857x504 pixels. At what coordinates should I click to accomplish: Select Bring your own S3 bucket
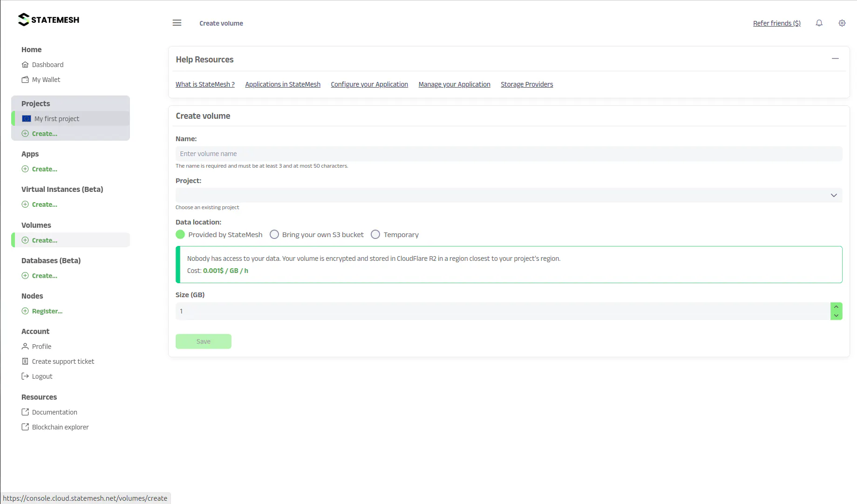coord(274,234)
